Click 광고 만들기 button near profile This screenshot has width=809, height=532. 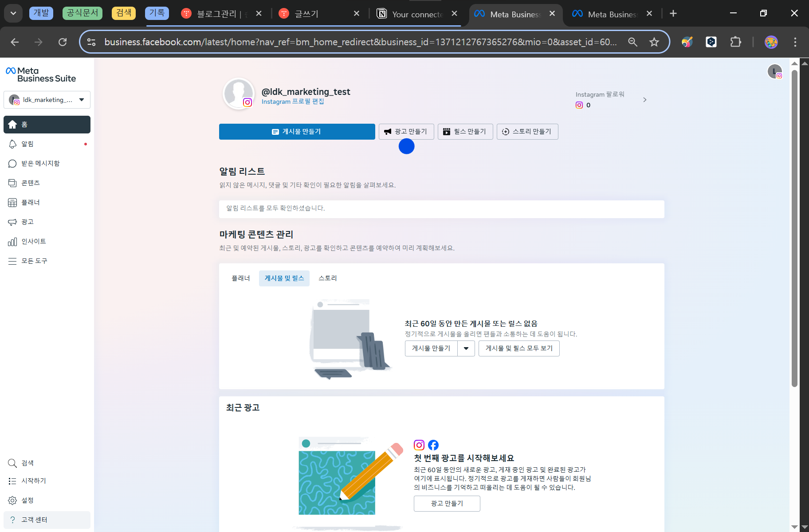click(406, 132)
